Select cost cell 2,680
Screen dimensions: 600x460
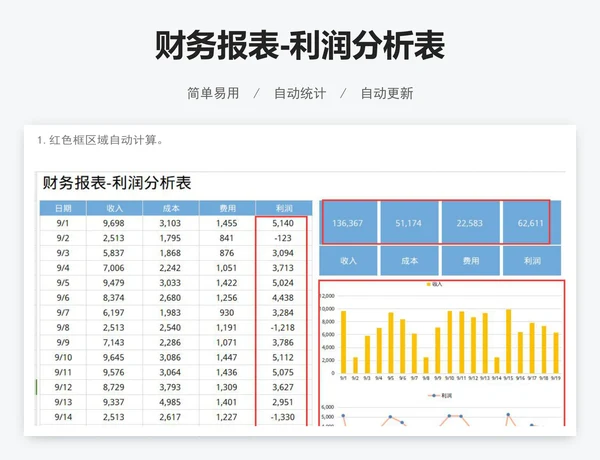[x=171, y=298]
